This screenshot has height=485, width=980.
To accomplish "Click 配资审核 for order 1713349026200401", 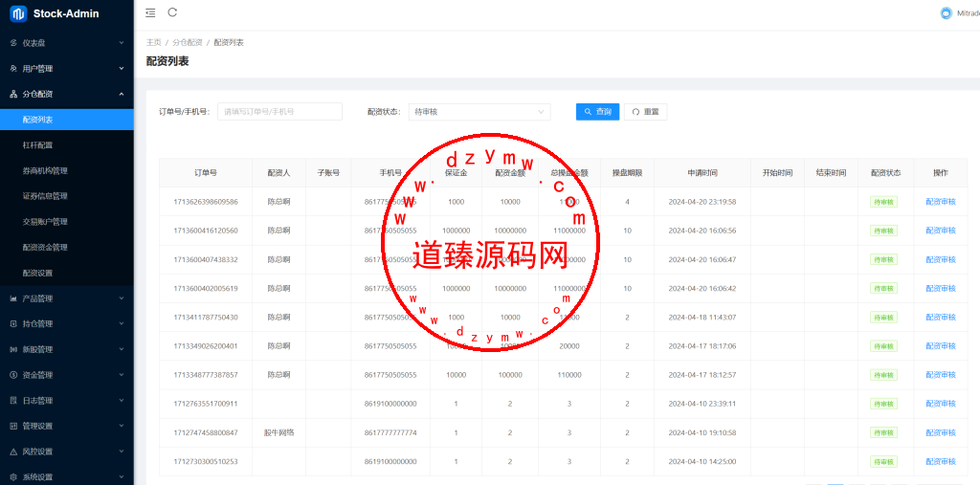I will coord(941,346).
